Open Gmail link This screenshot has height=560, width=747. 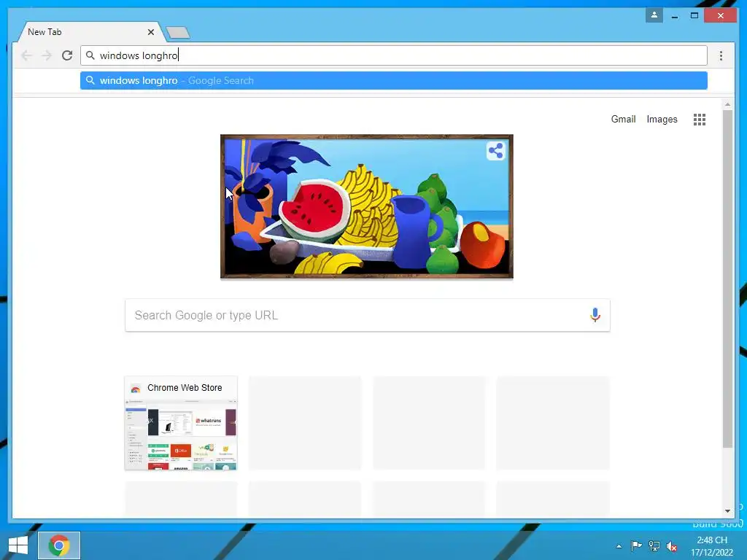(623, 119)
